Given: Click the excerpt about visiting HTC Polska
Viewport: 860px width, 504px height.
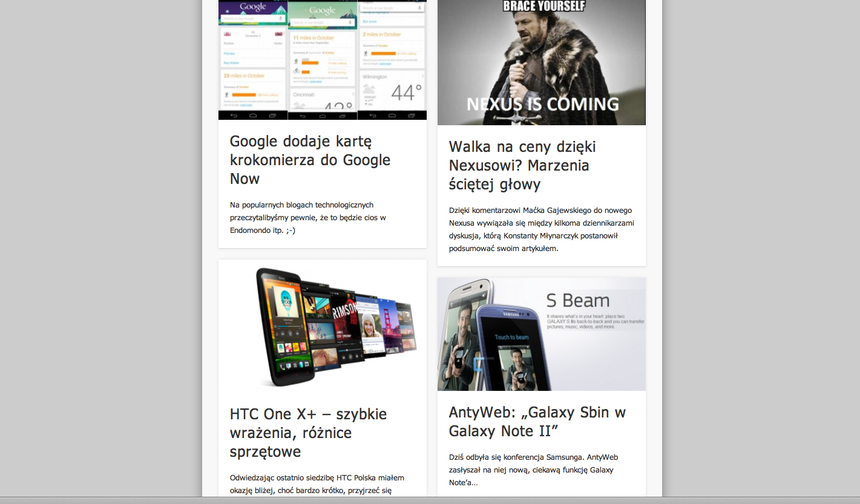Looking at the screenshot, I should 317,483.
